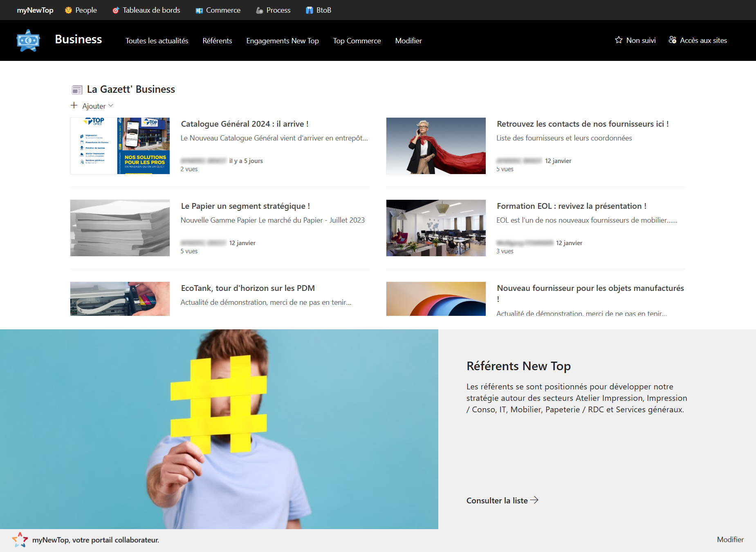The width and height of the screenshot is (756, 552).
Task: Click the newspaper icon next to La Gazett' Business
Action: pos(77,89)
